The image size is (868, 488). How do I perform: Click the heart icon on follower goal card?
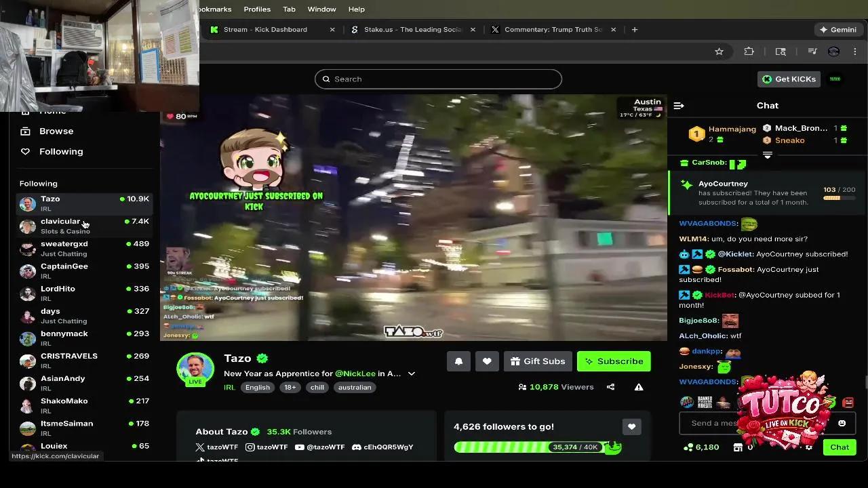point(631,426)
